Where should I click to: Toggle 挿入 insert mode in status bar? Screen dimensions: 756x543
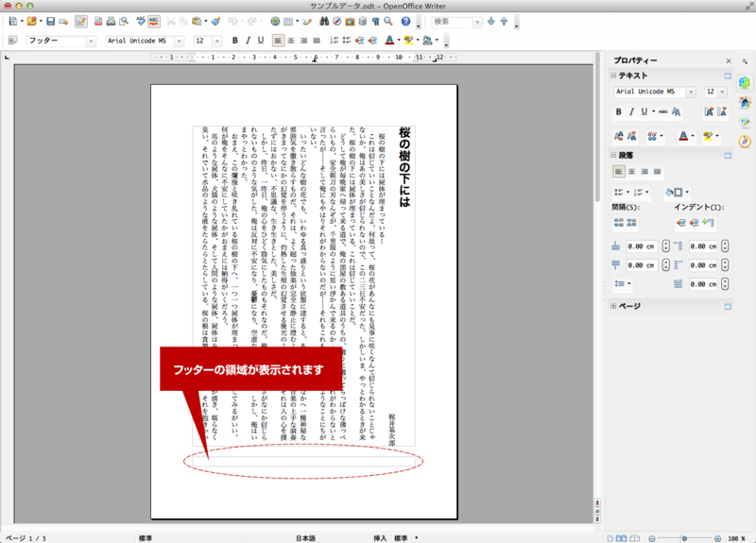coord(380,538)
